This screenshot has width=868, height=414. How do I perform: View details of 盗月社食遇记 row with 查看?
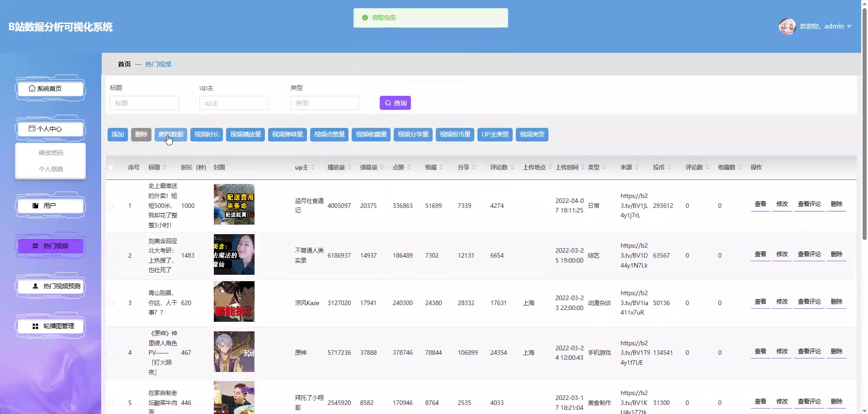(x=760, y=204)
